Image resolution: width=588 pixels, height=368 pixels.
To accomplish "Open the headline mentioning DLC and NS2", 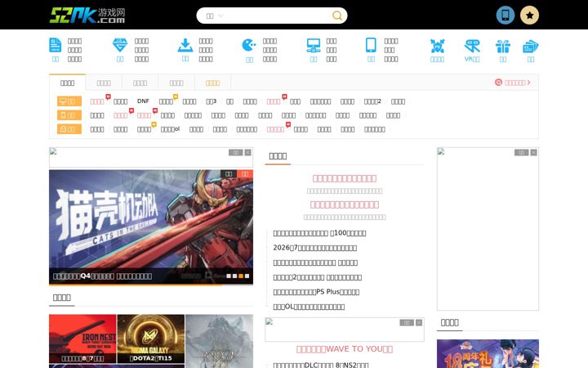I will click(x=321, y=365).
